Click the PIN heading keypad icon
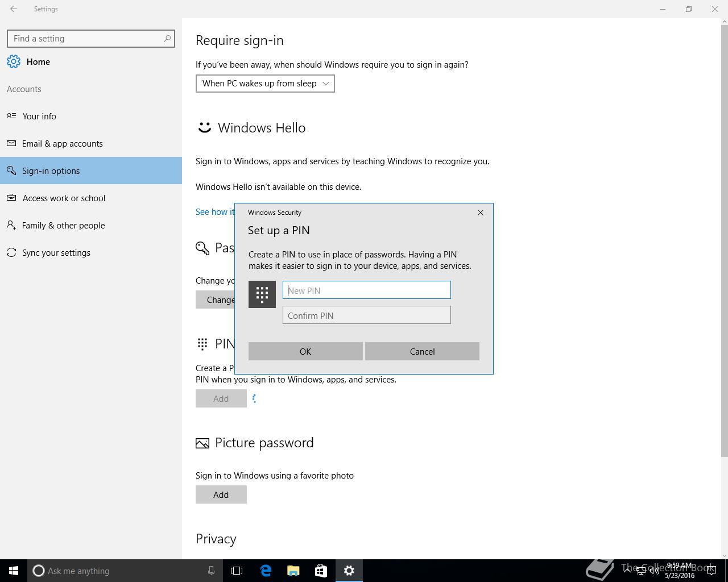This screenshot has height=582, width=728. tap(202, 343)
